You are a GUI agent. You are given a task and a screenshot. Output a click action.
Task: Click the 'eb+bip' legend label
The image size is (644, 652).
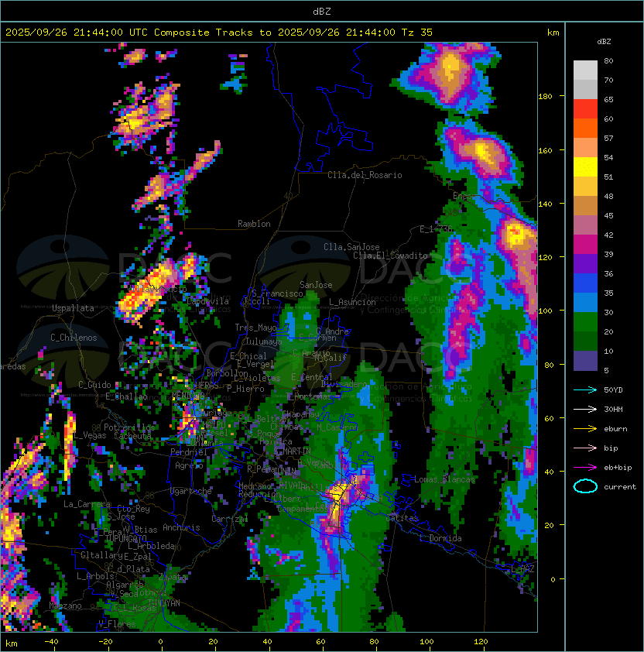(x=618, y=468)
